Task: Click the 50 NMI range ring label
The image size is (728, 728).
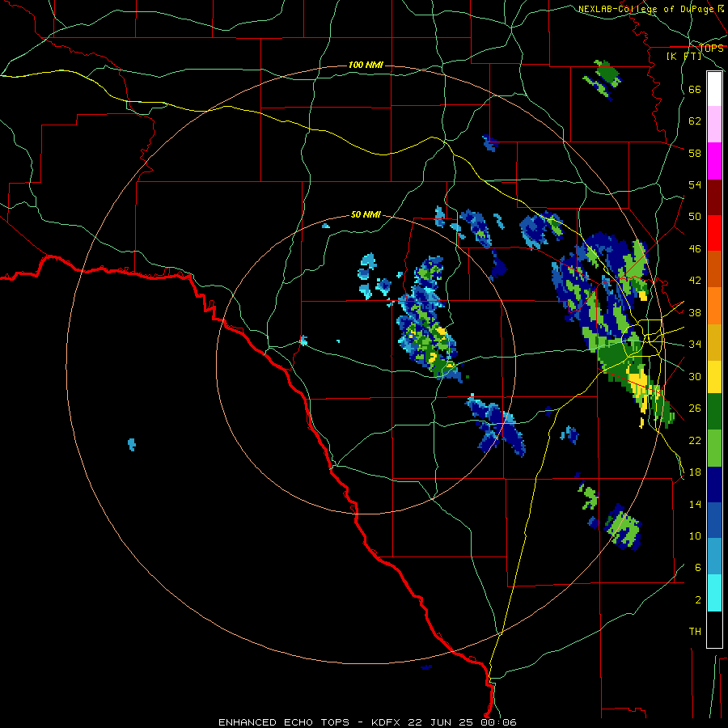Action: pos(366,214)
